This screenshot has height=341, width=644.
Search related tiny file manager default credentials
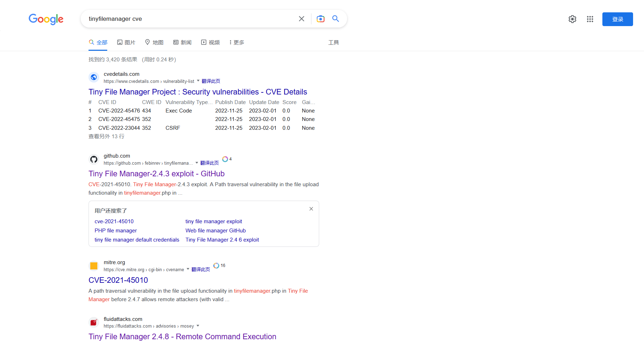point(137,240)
